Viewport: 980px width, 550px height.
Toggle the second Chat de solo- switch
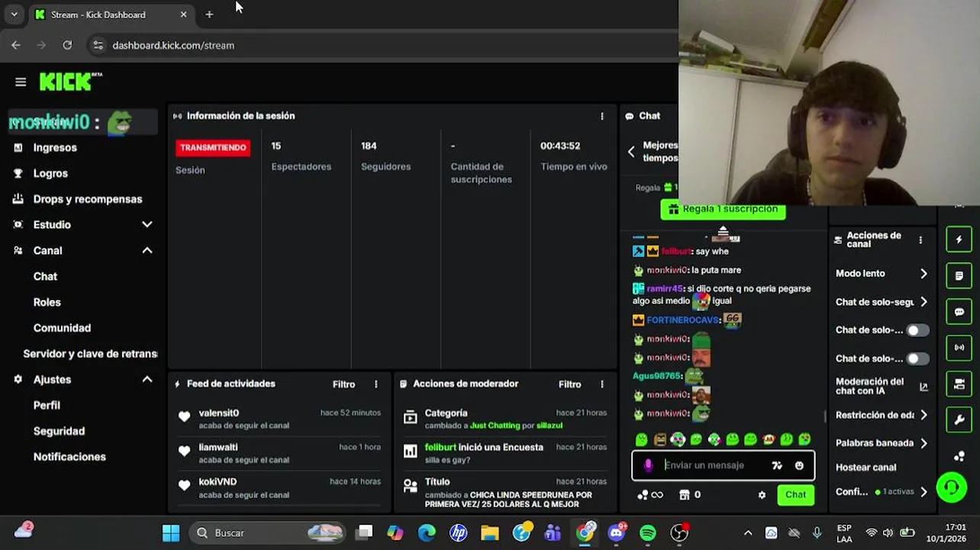click(x=917, y=359)
